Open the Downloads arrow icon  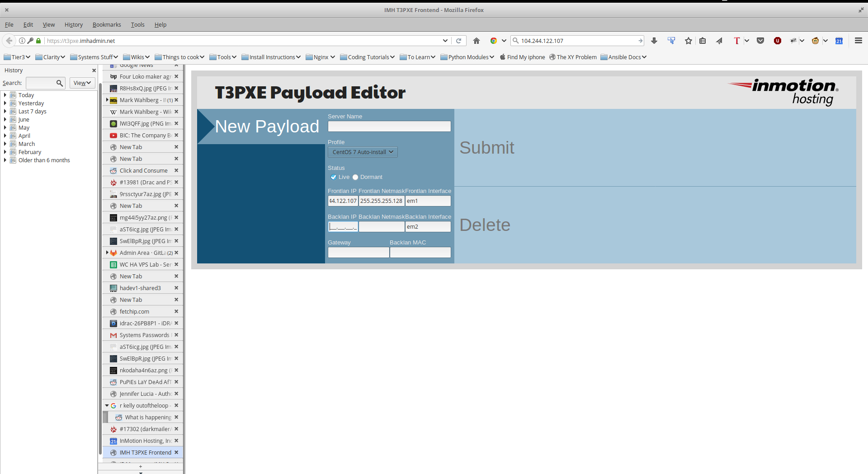point(654,41)
